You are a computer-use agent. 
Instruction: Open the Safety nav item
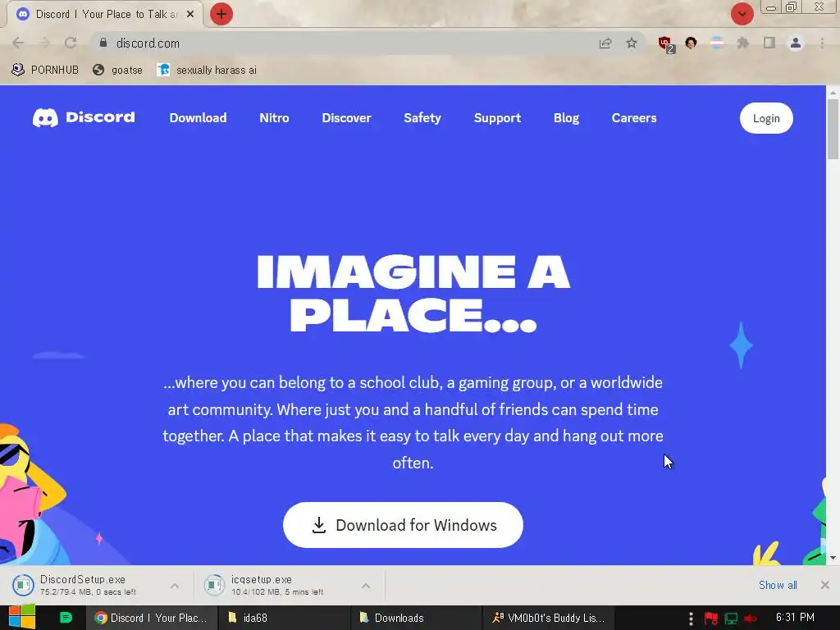pos(422,118)
